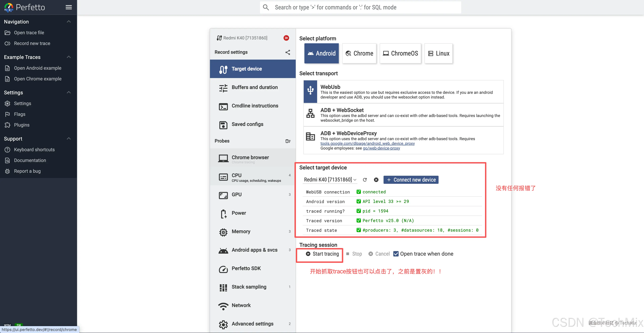Select the ADB + WebSocket transport option

[x=403, y=115]
